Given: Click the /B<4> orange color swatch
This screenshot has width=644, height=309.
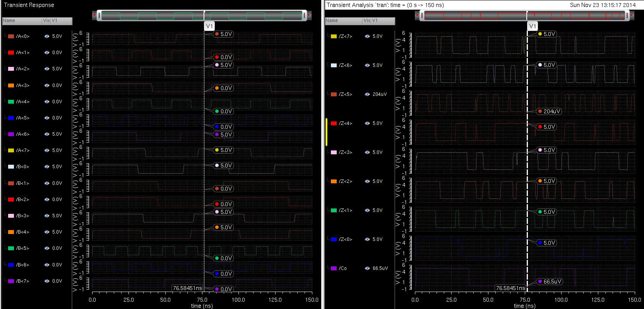Looking at the screenshot, I should click(x=11, y=232).
